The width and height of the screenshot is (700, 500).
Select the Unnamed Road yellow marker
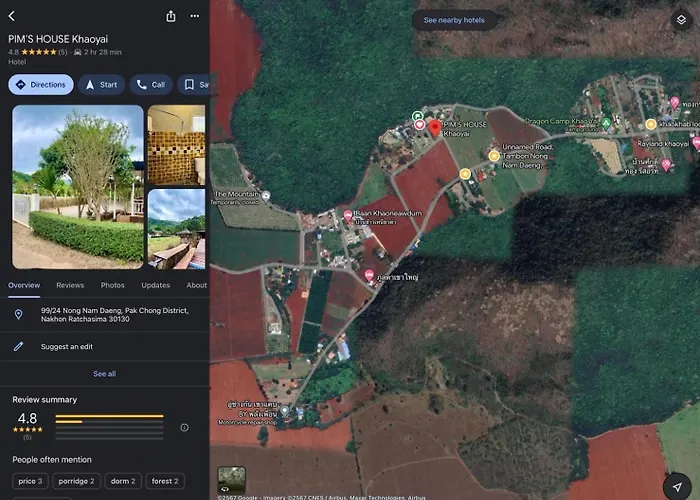494,156
